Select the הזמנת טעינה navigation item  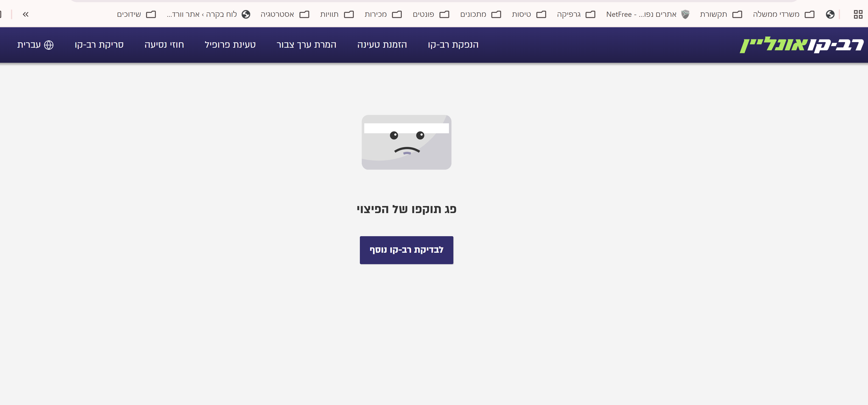click(383, 45)
